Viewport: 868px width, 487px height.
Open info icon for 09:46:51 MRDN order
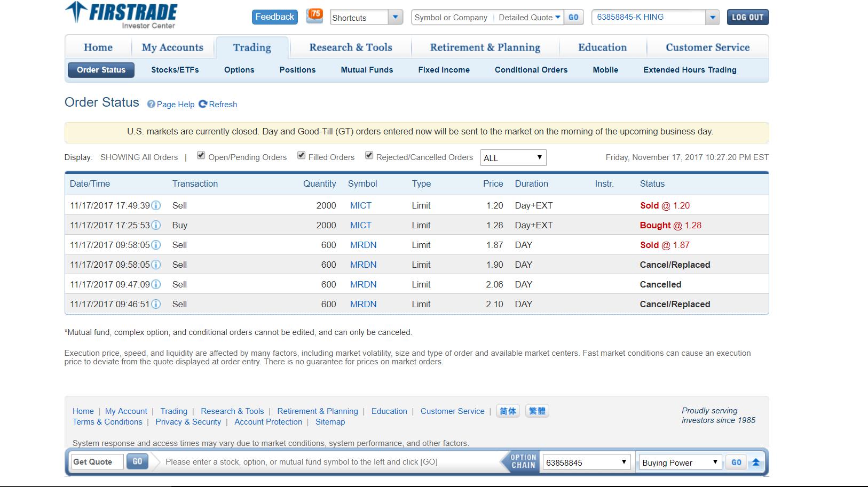point(156,304)
